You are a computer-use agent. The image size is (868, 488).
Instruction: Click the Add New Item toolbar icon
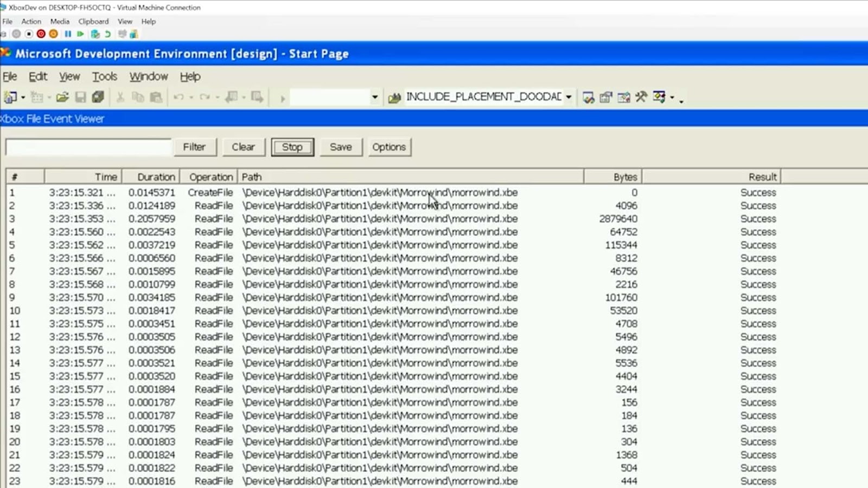coord(37,97)
